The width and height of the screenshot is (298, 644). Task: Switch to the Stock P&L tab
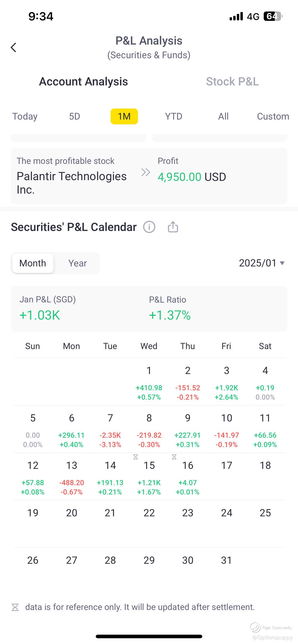click(232, 81)
